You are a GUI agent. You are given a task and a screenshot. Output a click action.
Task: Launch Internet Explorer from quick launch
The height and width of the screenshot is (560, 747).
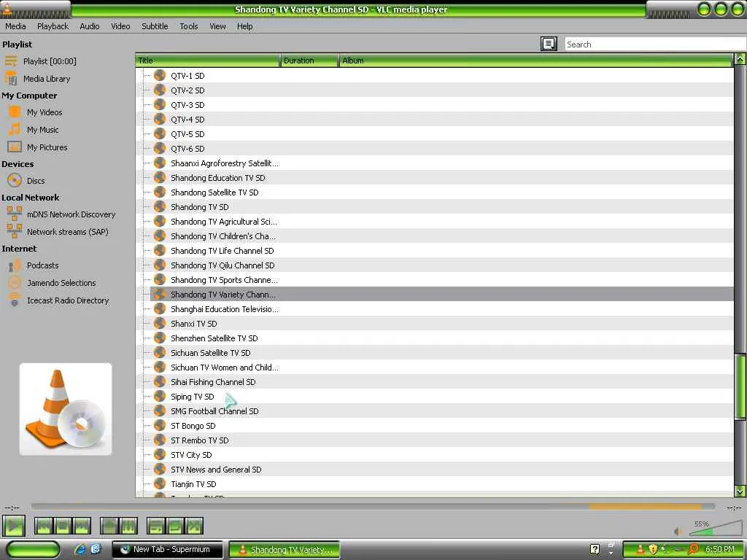coord(80,550)
